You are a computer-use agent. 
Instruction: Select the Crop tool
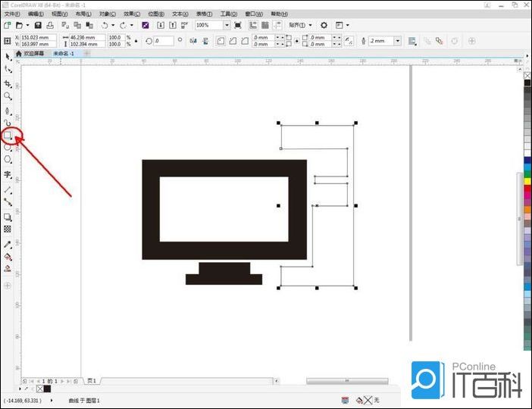pyautogui.click(x=8, y=83)
